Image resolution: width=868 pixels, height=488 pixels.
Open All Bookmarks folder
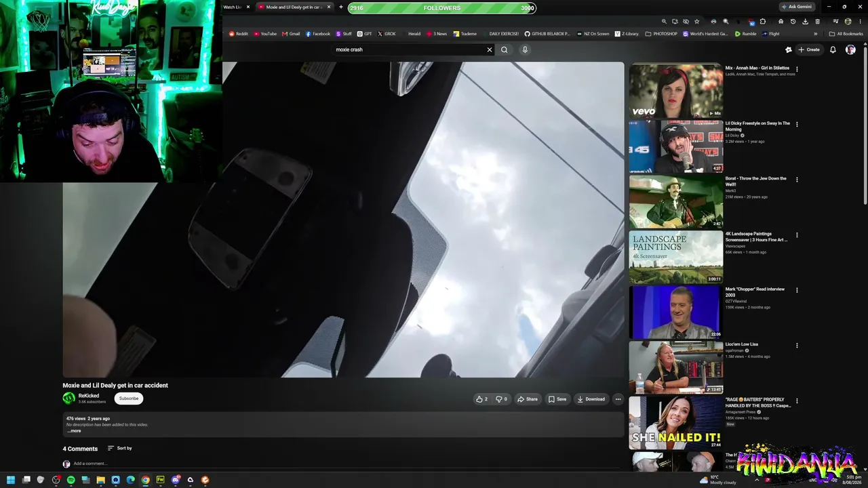tap(846, 34)
